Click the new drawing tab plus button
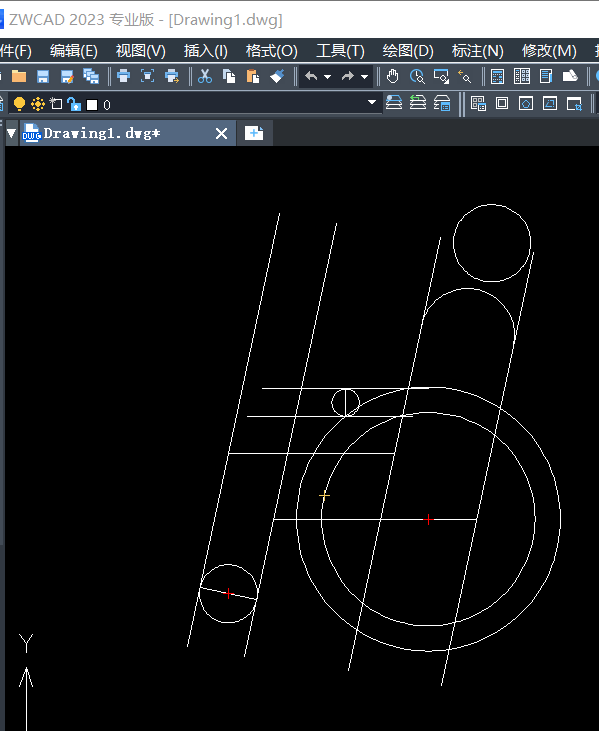This screenshot has height=731, width=599. 254,133
